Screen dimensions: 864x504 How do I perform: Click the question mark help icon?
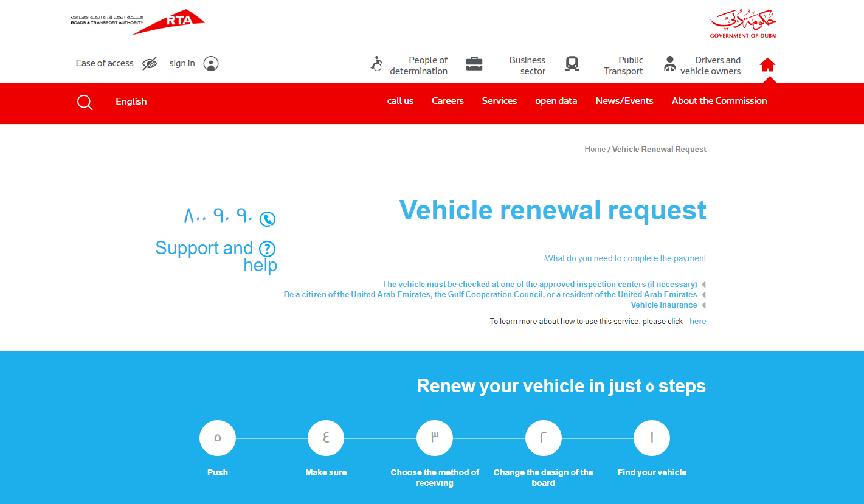pyautogui.click(x=268, y=249)
